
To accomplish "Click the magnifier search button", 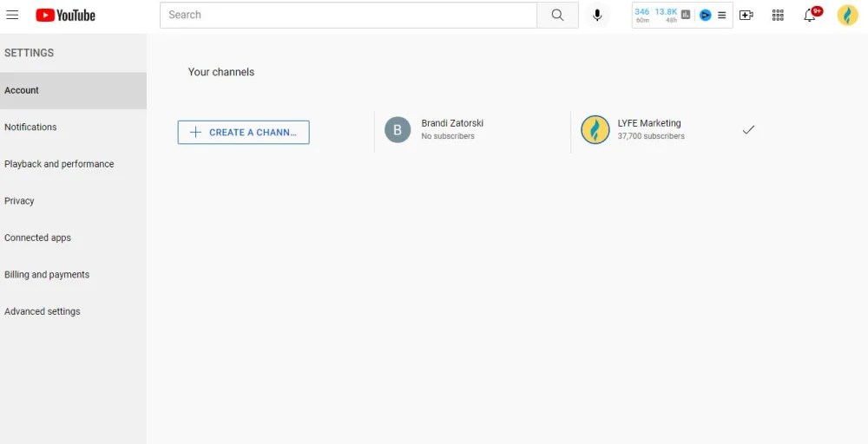I will click(x=557, y=15).
